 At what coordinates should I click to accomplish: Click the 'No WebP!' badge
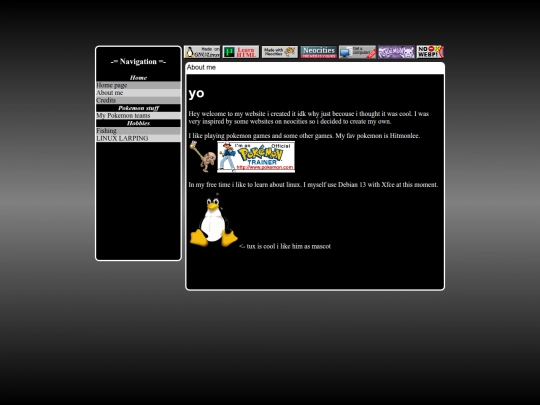tap(430, 52)
